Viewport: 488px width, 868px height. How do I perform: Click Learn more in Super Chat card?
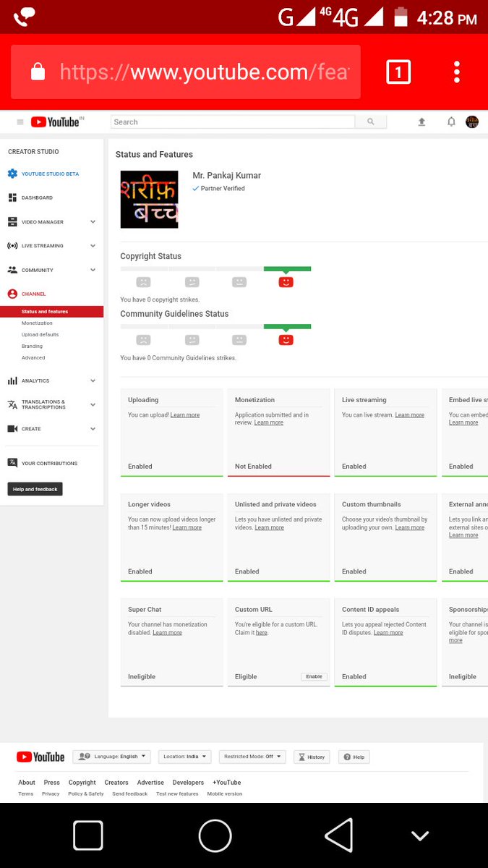pos(167,632)
